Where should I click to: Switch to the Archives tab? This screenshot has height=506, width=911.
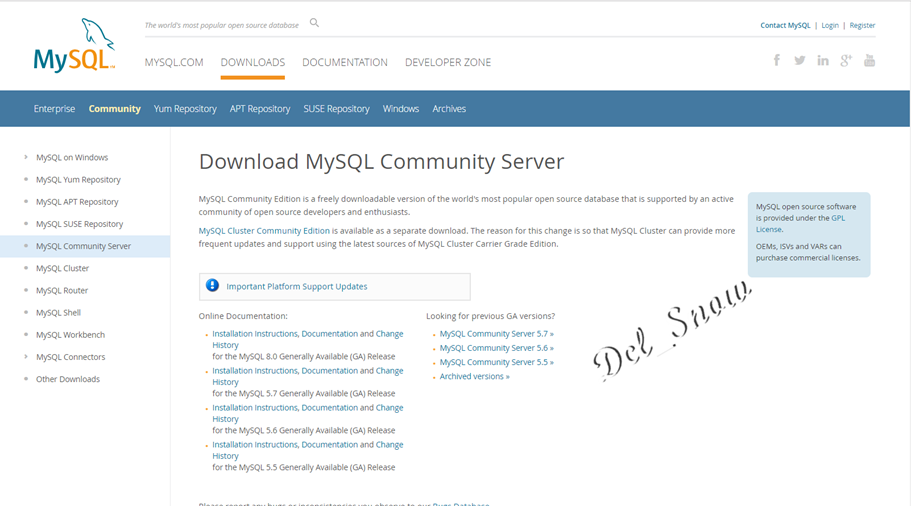449,109
